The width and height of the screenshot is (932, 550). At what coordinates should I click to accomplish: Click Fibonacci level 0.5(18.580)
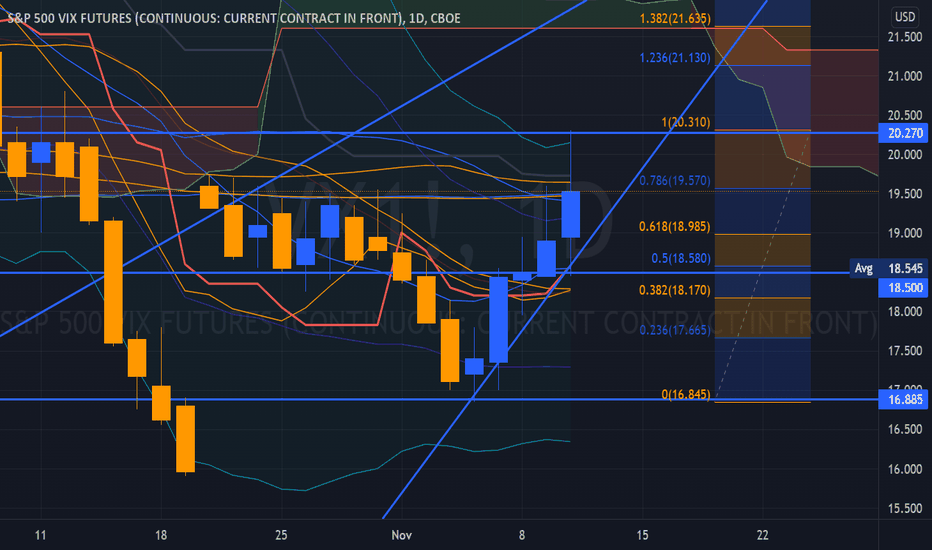681,258
